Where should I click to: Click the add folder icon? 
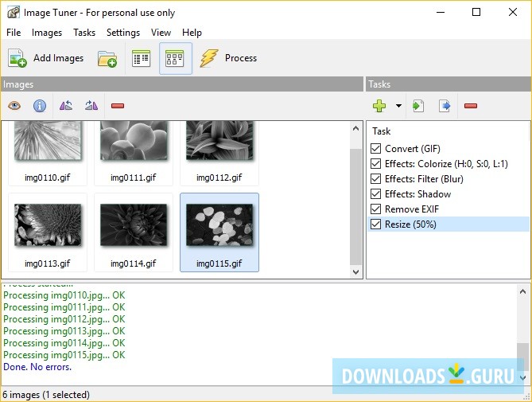tap(107, 58)
